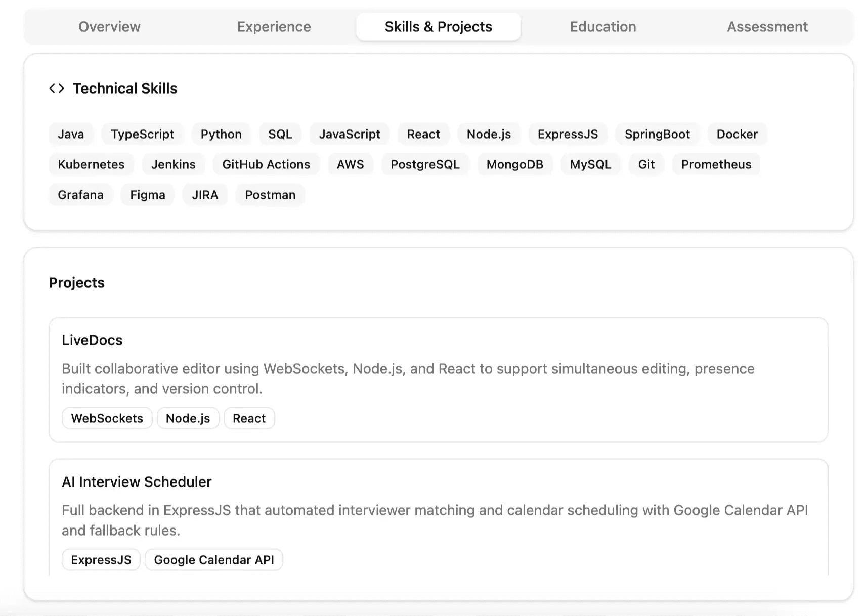The image size is (866, 616).
Task: Switch to the Experience tab
Action: [274, 27]
